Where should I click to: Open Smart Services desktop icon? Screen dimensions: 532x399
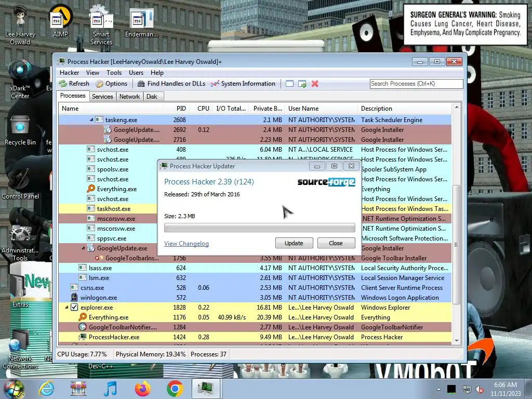coord(101,25)
